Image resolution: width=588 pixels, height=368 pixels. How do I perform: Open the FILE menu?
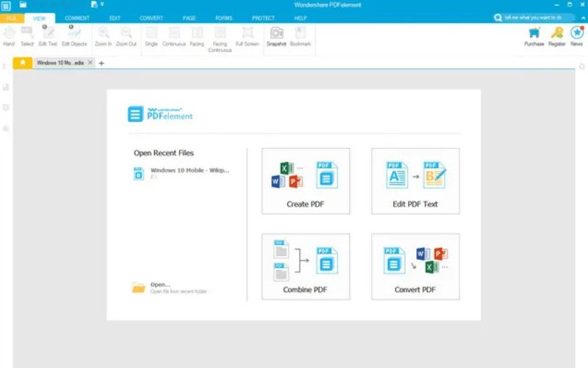coord(11,18)
